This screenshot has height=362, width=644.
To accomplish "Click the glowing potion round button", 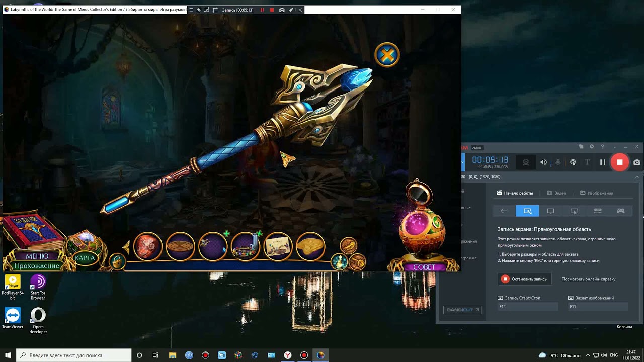I will [339, 261].
